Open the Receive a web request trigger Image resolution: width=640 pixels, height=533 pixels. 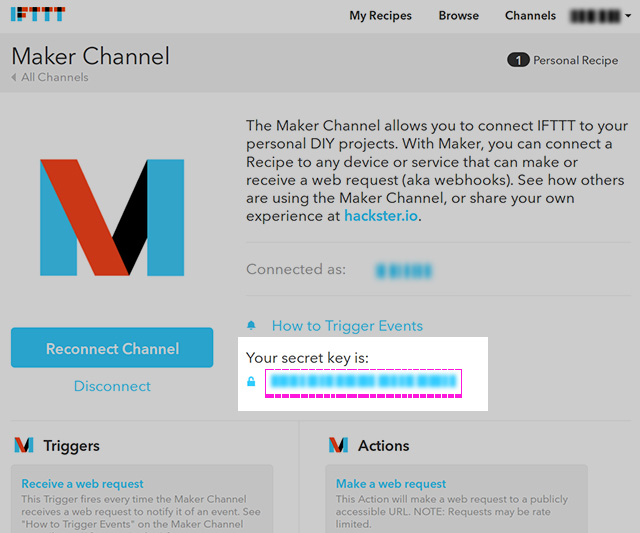tap(82, 484)
